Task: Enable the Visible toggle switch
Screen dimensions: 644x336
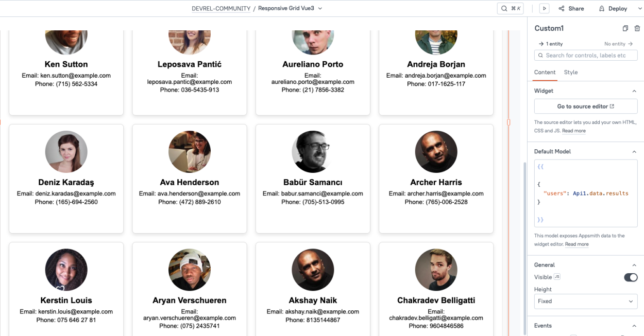Action: point(631,277)
